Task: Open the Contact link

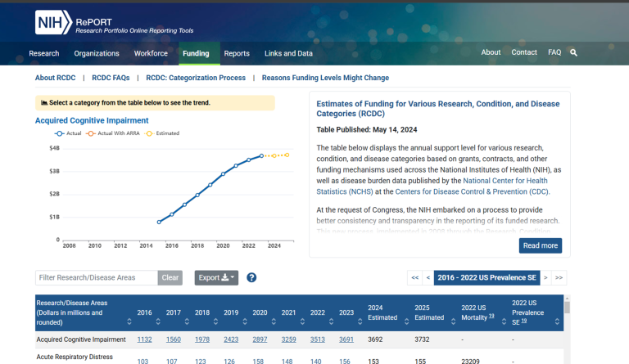Action: tap(524, 52)
